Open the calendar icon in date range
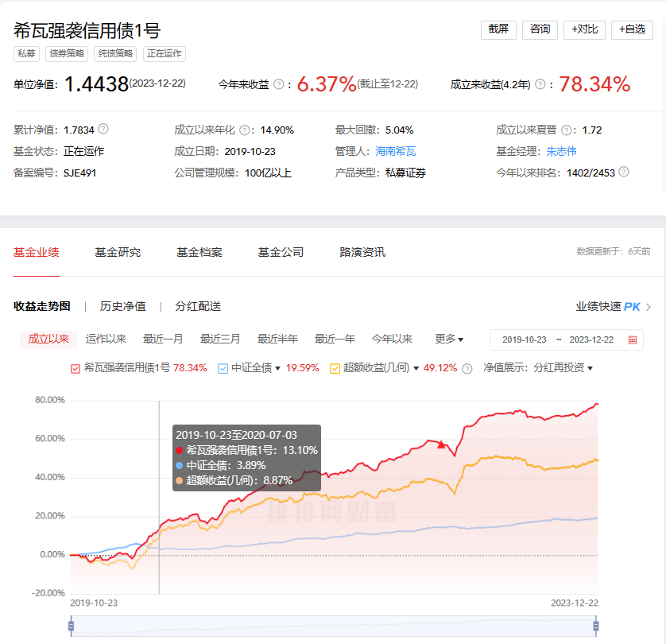Screen dimensions: 666x644 click(633, 339)
